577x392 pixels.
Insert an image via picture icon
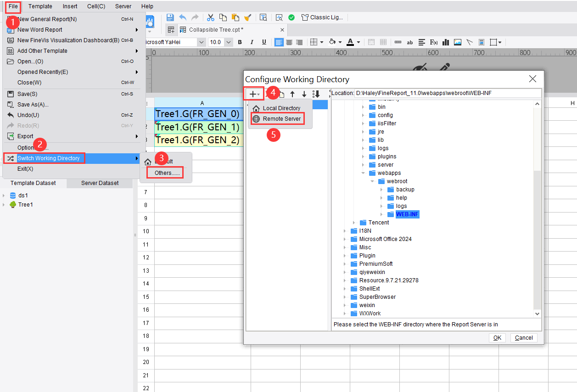click(x=457, y=42)
